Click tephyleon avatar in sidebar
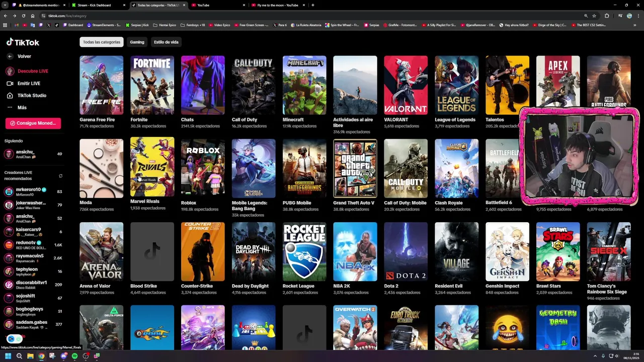 point(9,271)
